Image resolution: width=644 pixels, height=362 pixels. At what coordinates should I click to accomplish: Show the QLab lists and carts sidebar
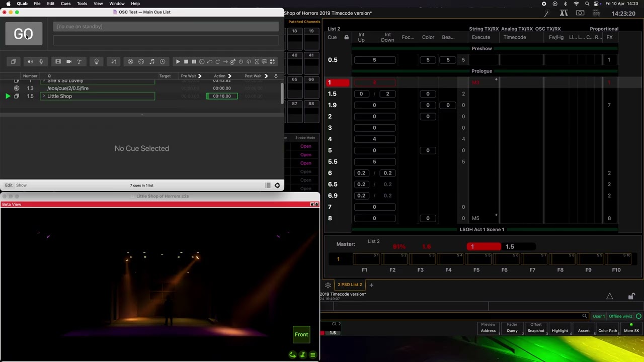[x=268, y=186]
